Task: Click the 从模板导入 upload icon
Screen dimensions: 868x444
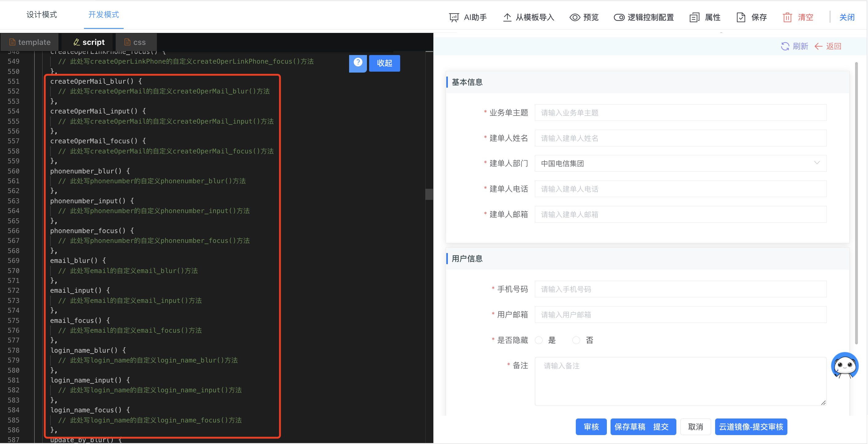Action: pyautogui.click(x=507, y=17)
